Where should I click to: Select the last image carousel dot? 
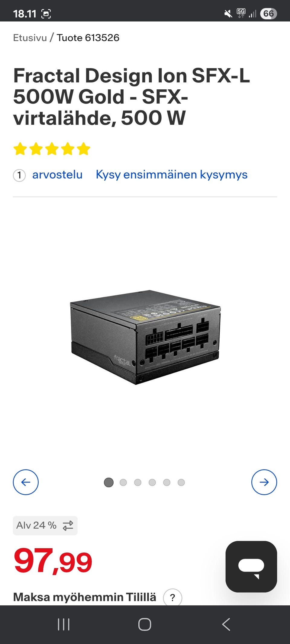(x=181, y=482)
